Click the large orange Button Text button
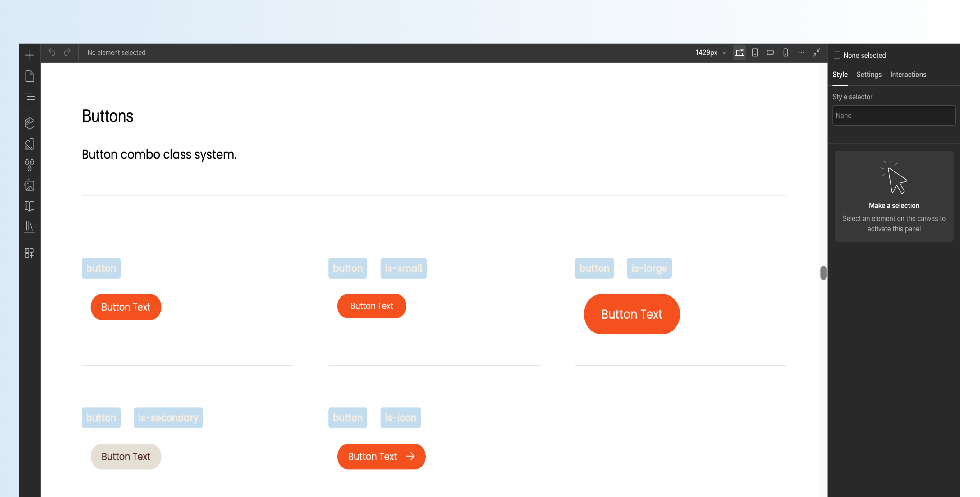This screenshot has height=497, width=980. pyautogui.click(x=631, y=314)
